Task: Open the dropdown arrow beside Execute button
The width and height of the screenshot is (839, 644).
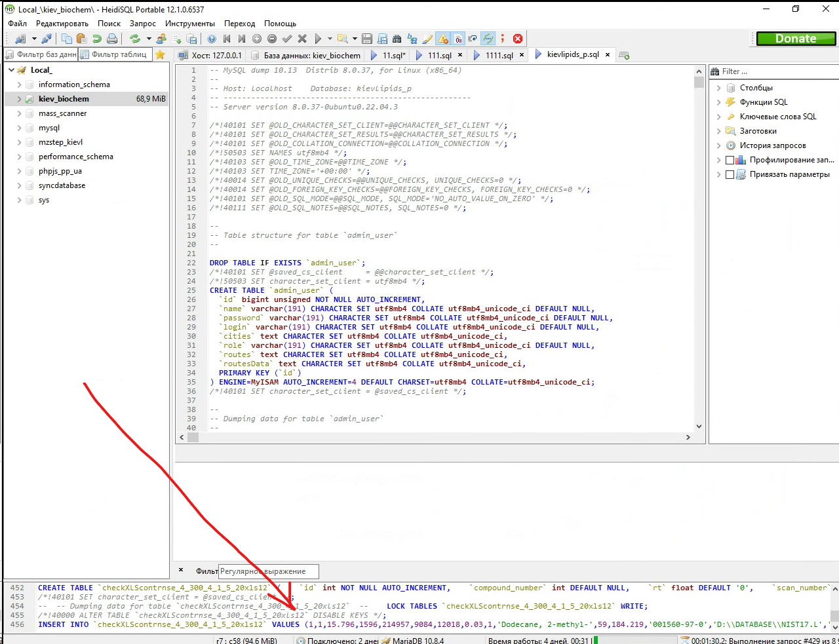Action: tap(330, 39)
